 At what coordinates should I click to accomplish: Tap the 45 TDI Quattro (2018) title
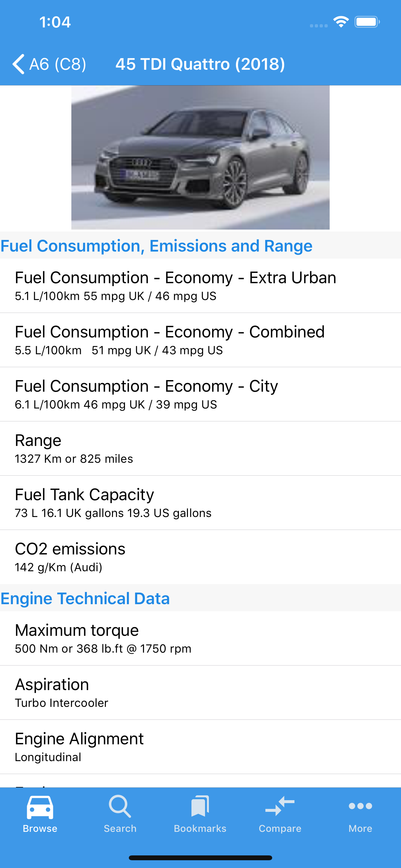[200, 64]
